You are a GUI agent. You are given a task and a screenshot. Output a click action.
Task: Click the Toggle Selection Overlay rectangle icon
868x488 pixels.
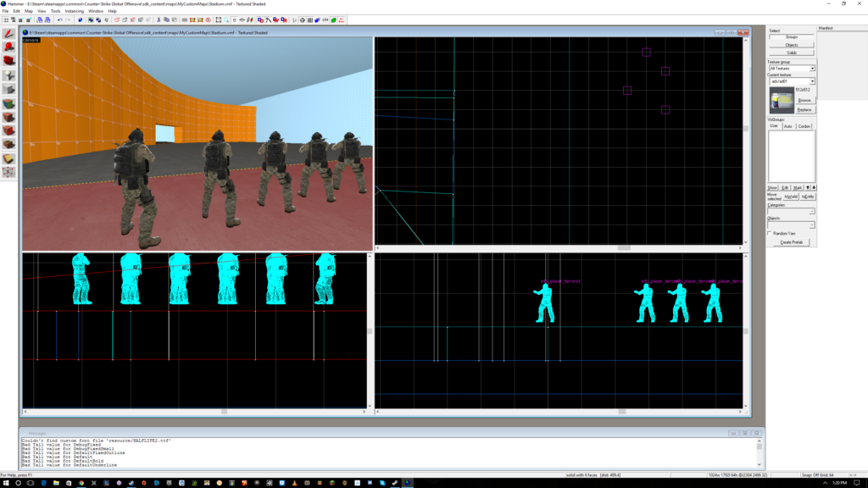pyautogui.click(x=218, y=20)
